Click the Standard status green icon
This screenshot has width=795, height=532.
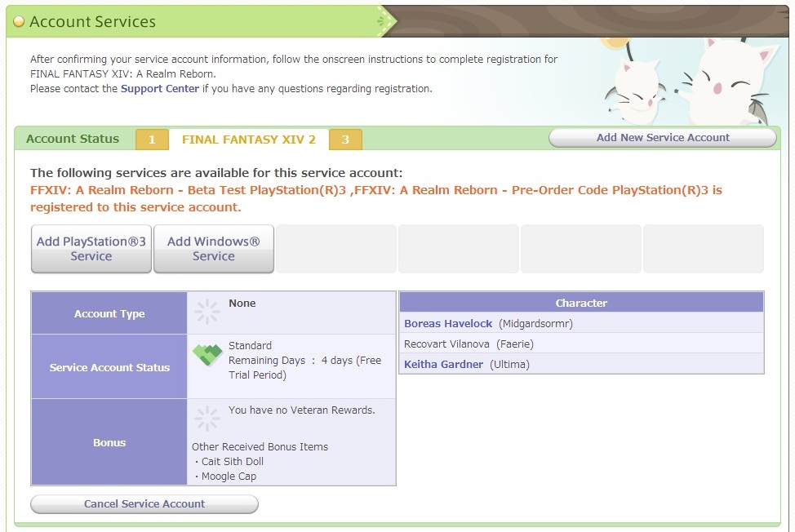[207, 354]
